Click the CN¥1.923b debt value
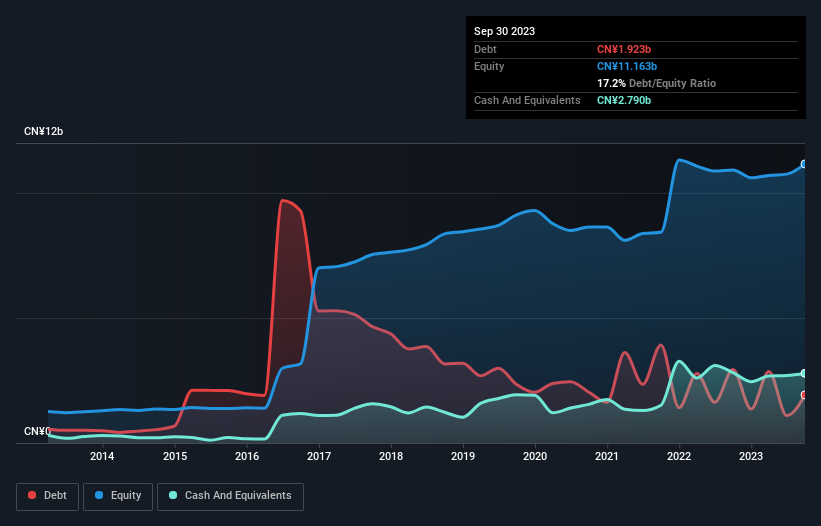821x526 pixels. click(x=624, y=49)
